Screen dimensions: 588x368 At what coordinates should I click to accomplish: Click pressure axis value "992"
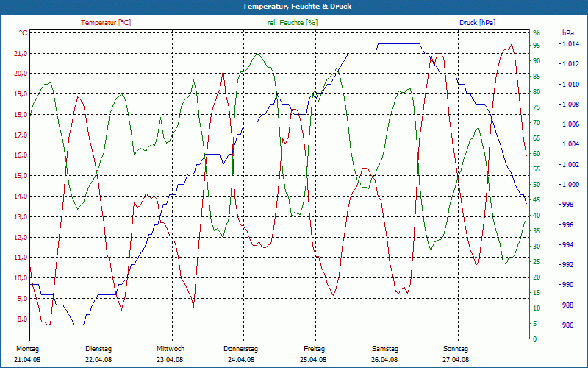point(567,265)
